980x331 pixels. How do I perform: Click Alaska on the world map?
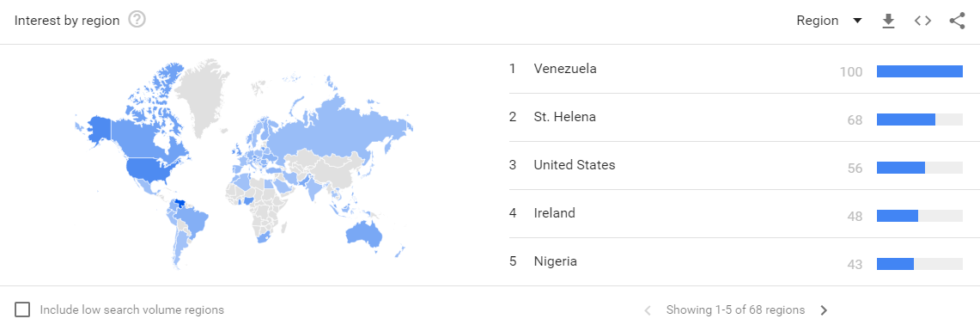99,130
